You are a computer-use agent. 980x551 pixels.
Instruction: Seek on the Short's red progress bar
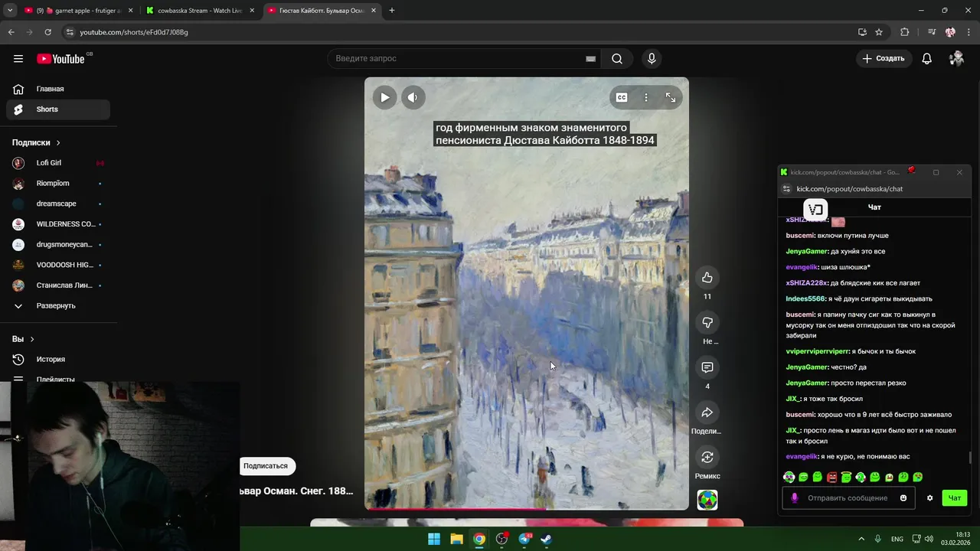pyautogui.click(x=527, y=509)
